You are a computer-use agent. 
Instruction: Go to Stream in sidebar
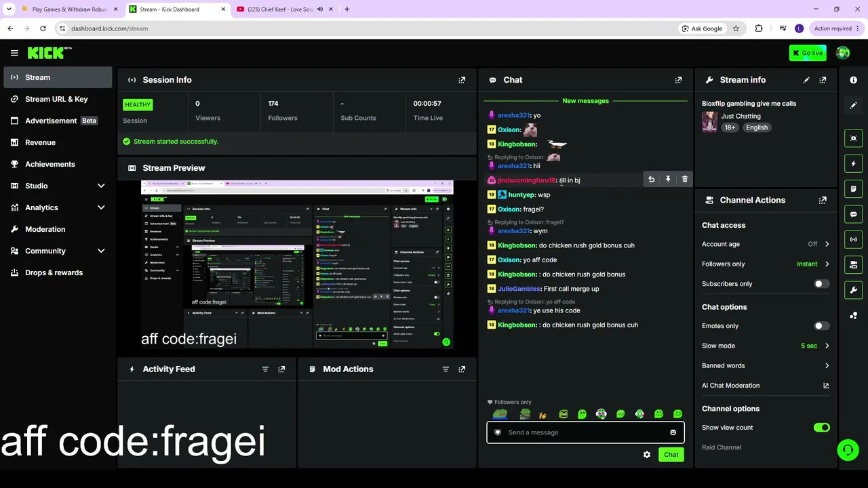tap(58, 77)
